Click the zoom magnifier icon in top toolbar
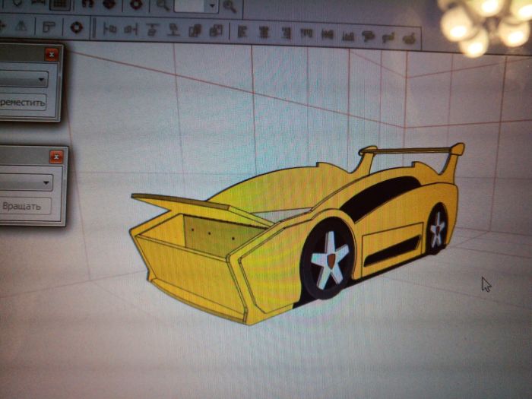 [163, 6]
